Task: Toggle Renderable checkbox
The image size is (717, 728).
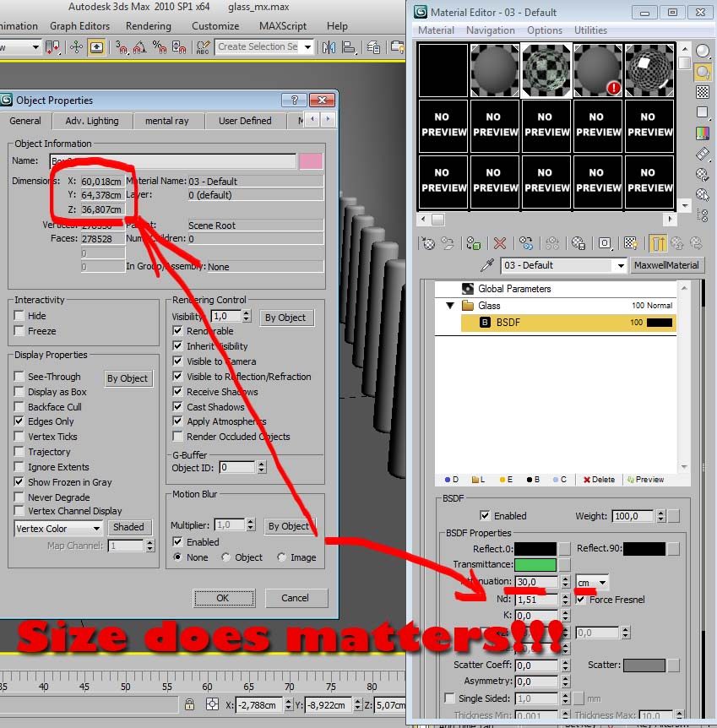Action: (177, 330)
